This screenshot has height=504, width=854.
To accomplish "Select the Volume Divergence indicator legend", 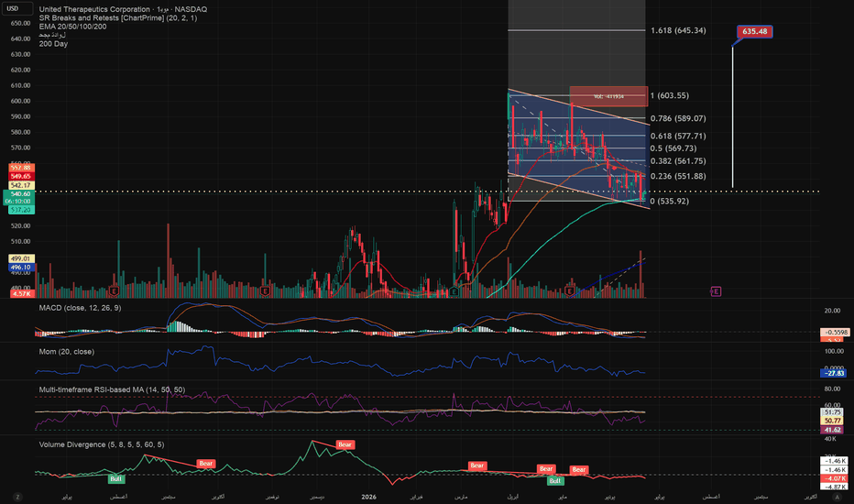I will 102,444.
